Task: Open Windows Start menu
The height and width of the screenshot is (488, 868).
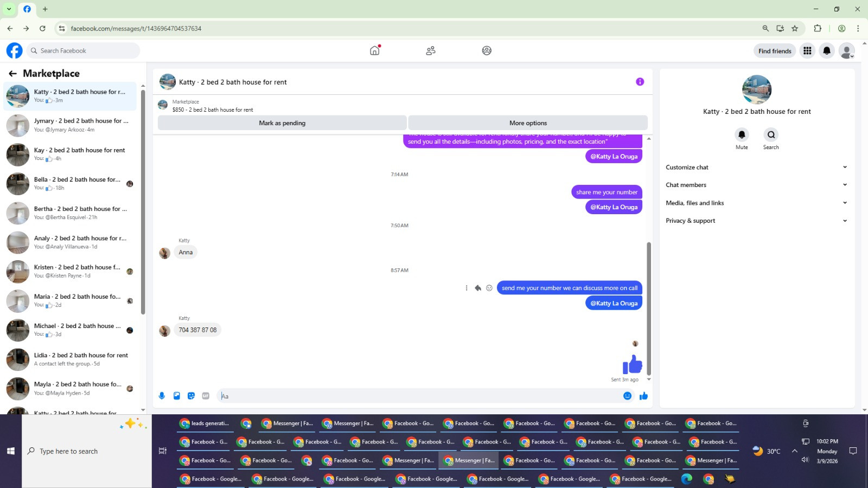Action: [11, 451]
